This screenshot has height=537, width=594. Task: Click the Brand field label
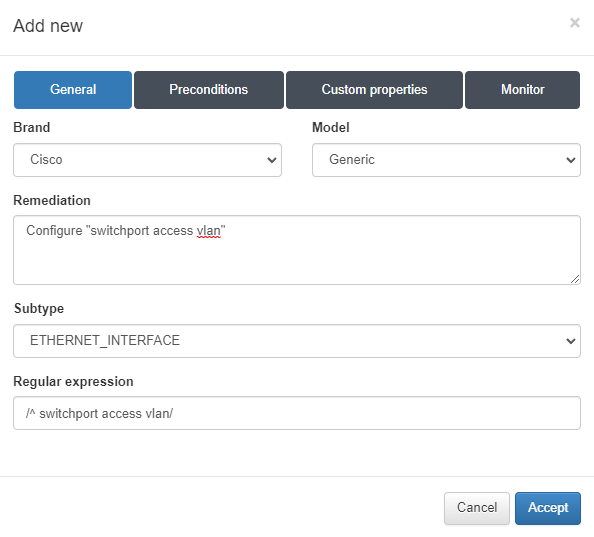(x=32, y=127)
